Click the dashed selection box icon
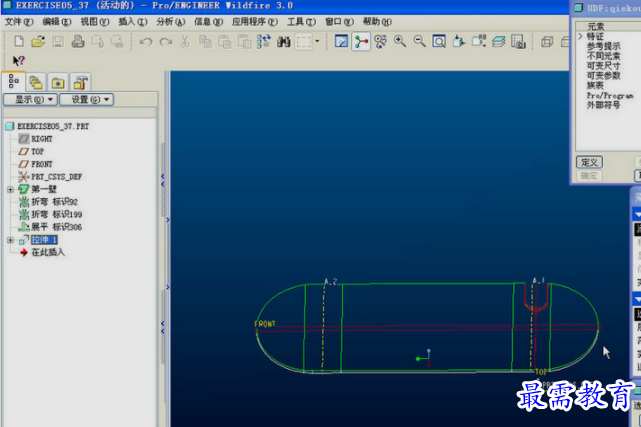Screen dimensions: 641x427 pyautogui.click(x=304, y=41)
